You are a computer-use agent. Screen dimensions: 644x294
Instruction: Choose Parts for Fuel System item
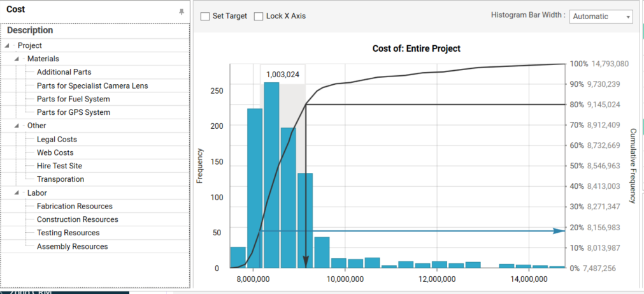pyautogui.click(x=73, y=99)
